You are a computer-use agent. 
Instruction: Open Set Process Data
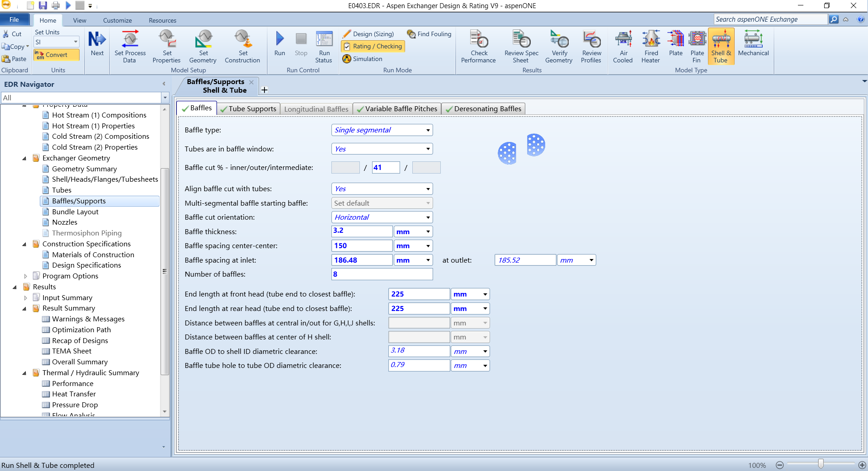click(130, 47)
